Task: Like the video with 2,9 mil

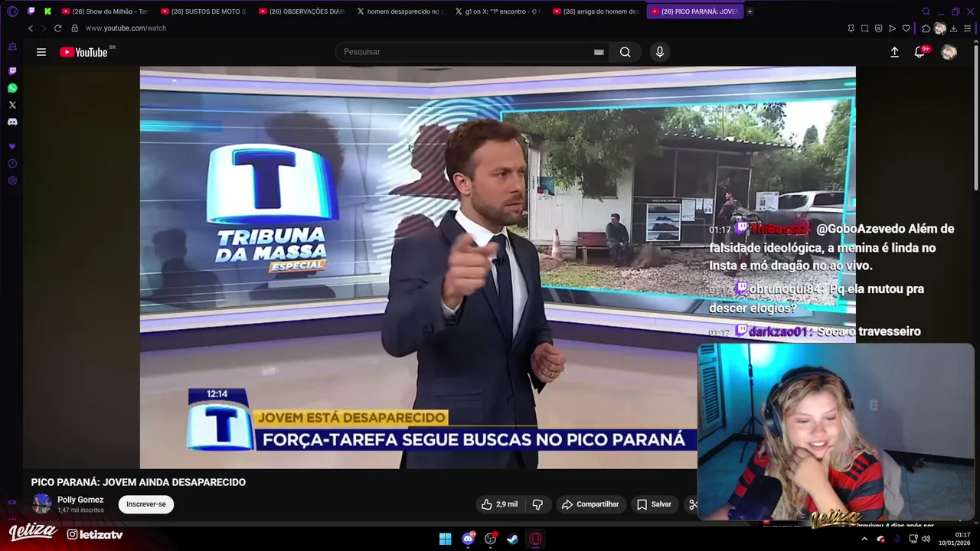Action: click(x=499, y=504)
